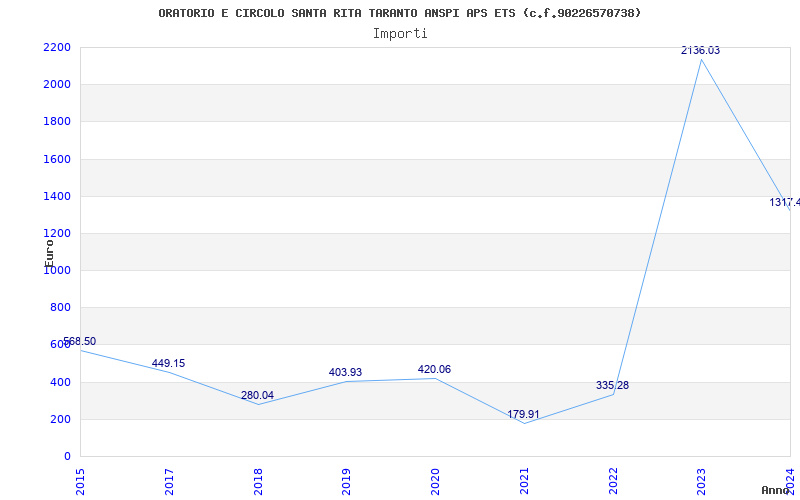Click the 2015 x-axis year label
Viewport: 800px width, 500px height.
pos(80,482)
